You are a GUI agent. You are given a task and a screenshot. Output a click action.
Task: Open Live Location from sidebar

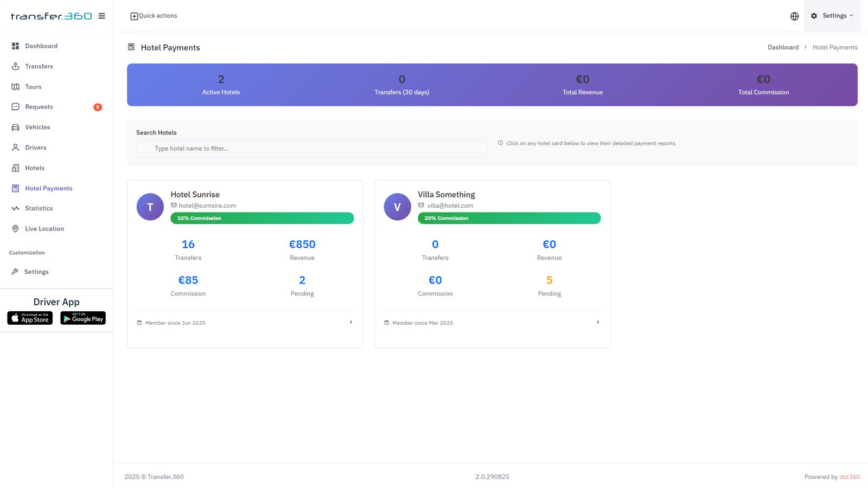click(44, 229)
